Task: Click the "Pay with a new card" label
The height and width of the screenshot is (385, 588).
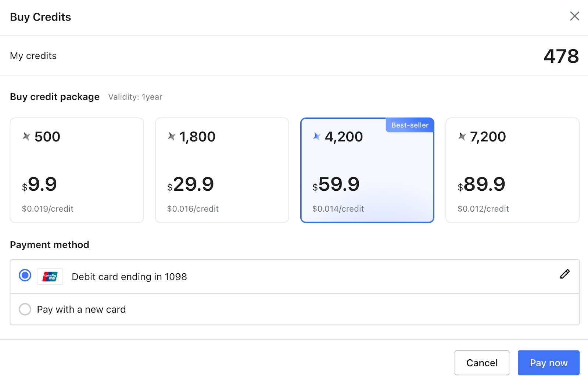Action: [x=81, y=310]
